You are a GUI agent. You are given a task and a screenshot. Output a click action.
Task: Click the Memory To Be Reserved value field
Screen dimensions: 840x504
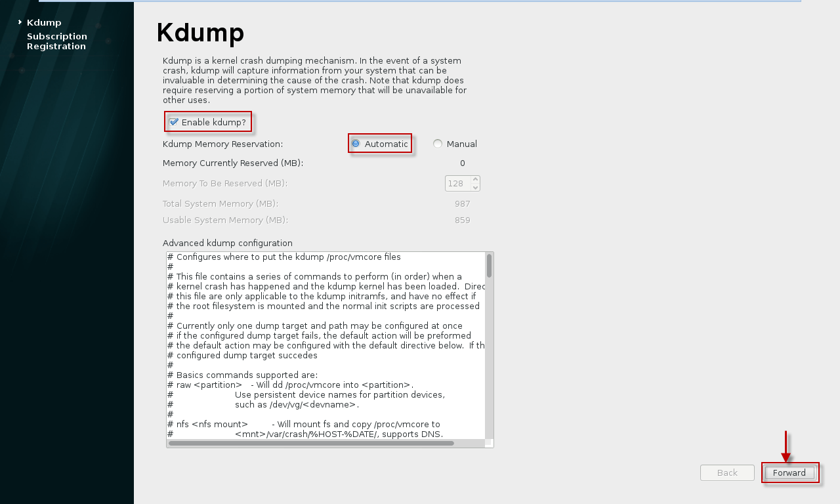pyautogui.click(x=457, y=184)
